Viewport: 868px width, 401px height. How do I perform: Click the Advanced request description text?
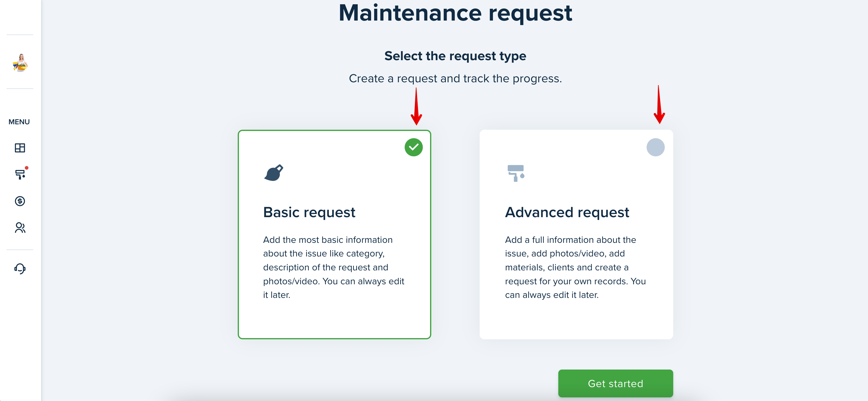tap(575, 267)
